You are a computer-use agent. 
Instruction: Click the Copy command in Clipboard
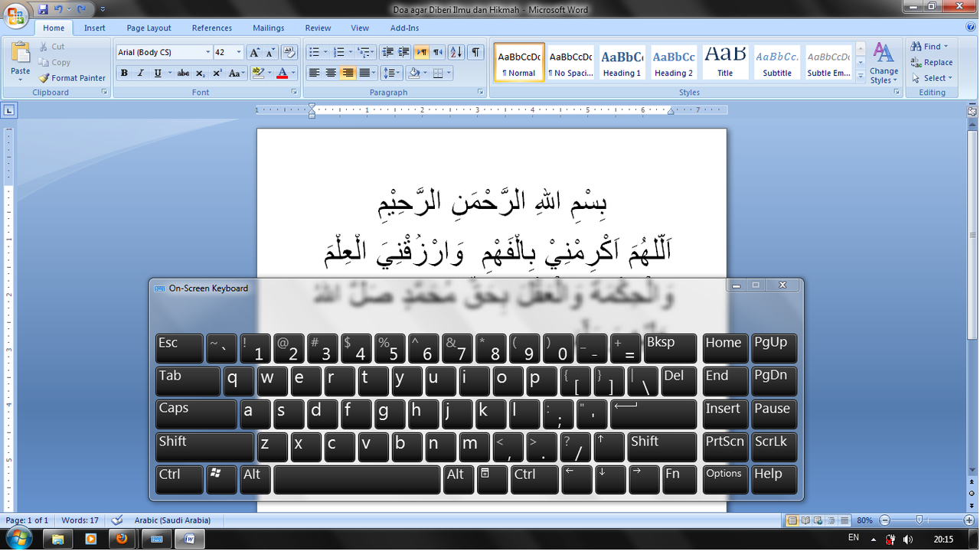54,63
